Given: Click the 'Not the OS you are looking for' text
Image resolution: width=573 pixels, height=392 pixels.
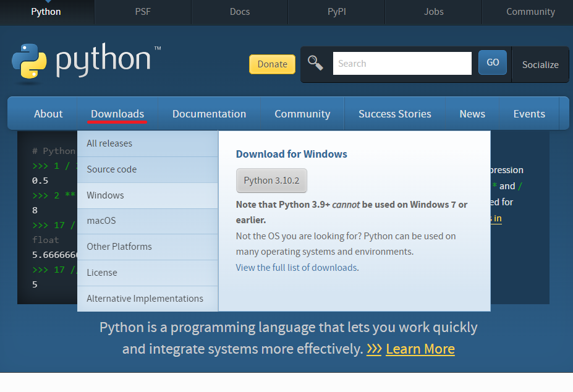Looking at the screenshot, I should 346,244.
